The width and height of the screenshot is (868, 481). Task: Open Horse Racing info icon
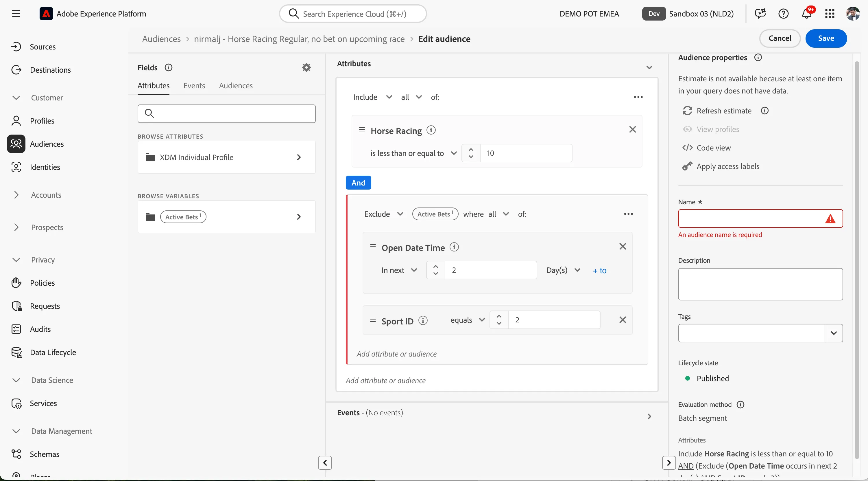[431, 130]
